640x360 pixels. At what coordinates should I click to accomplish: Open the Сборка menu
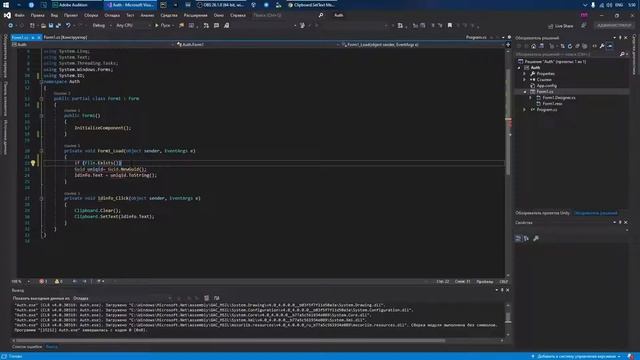(91, 15)
